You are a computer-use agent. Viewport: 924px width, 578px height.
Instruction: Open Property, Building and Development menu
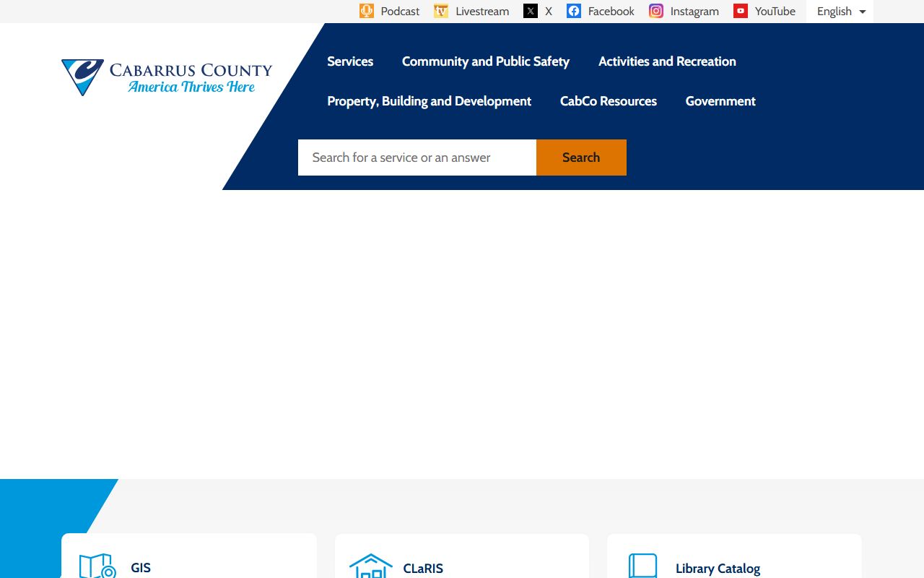click(x=429, y=101)
